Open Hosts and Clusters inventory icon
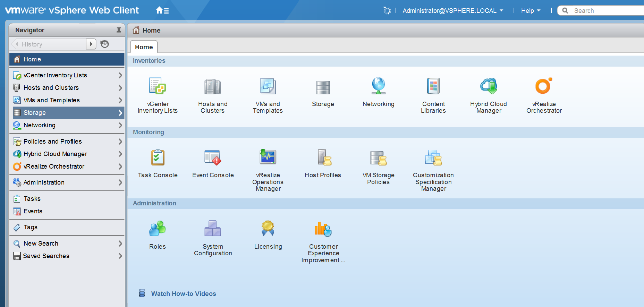Image resolution: width=644 pixels, height=307 pixels. click(x=212, y=86)
